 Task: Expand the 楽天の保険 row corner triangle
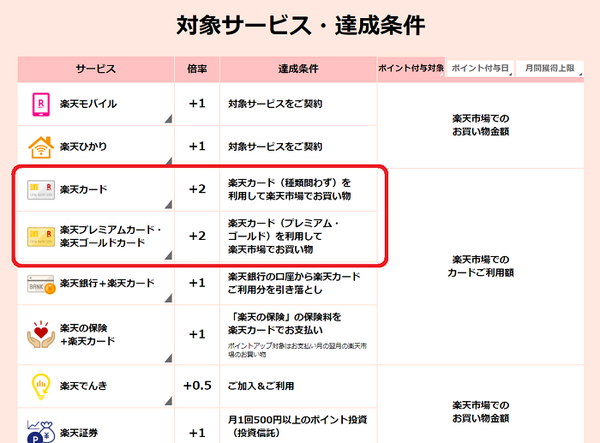tap(168, 358)
